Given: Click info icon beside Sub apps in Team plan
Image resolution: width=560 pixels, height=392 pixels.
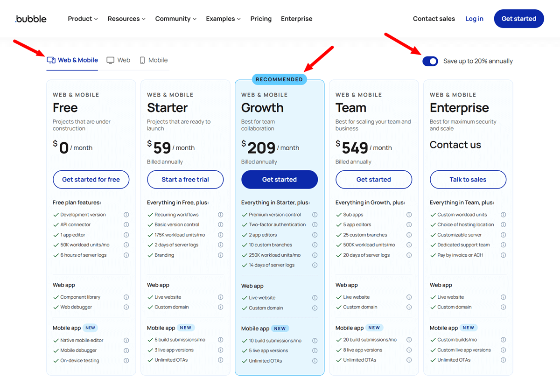Looking at the screenshot, I should 409,215.
